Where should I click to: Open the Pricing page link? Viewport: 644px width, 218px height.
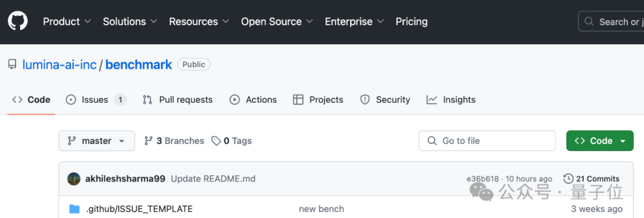point(411,22)
